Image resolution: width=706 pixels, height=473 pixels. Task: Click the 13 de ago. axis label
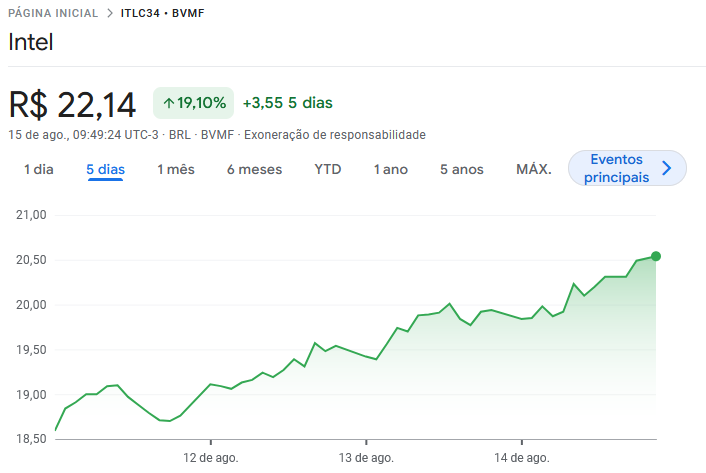[366, 457]
